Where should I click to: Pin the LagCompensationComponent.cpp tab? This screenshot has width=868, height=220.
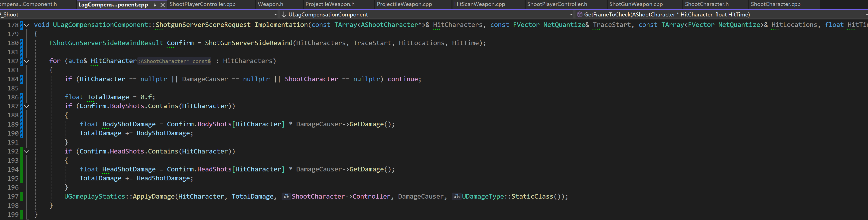tap(155, 5)
